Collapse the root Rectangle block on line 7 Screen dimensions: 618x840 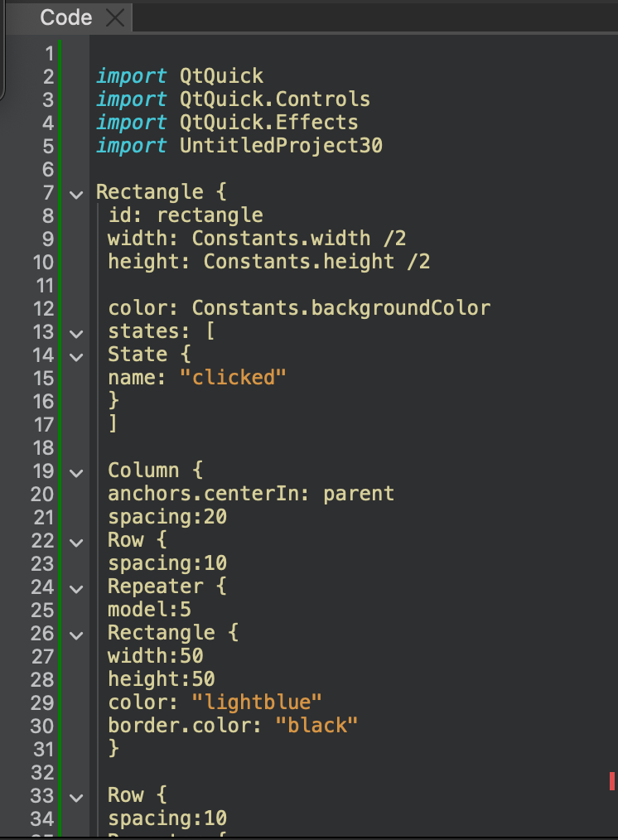pyautogui.click(x=76, y=195)
